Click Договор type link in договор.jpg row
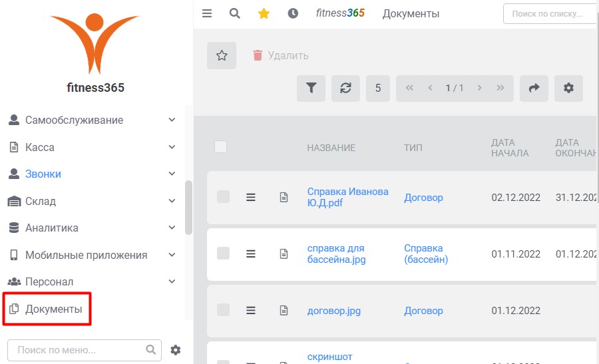The height and width of the screenshot is (364, 599). (423, 311)
